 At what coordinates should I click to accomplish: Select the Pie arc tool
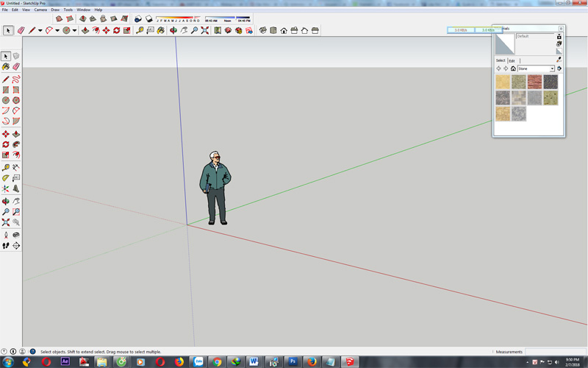point(16,121)
